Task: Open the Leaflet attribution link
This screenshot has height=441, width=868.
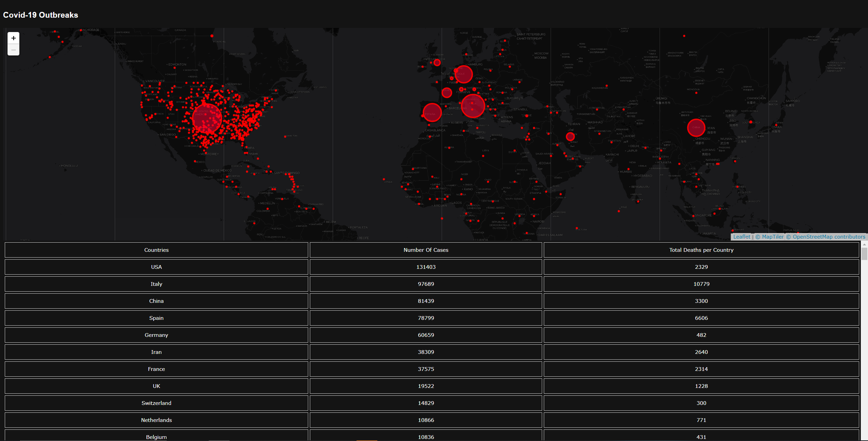Action: 741,237
